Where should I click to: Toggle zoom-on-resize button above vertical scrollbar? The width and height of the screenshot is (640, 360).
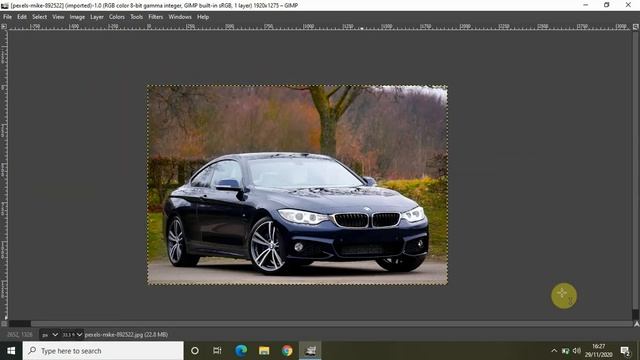coord(636,26)
